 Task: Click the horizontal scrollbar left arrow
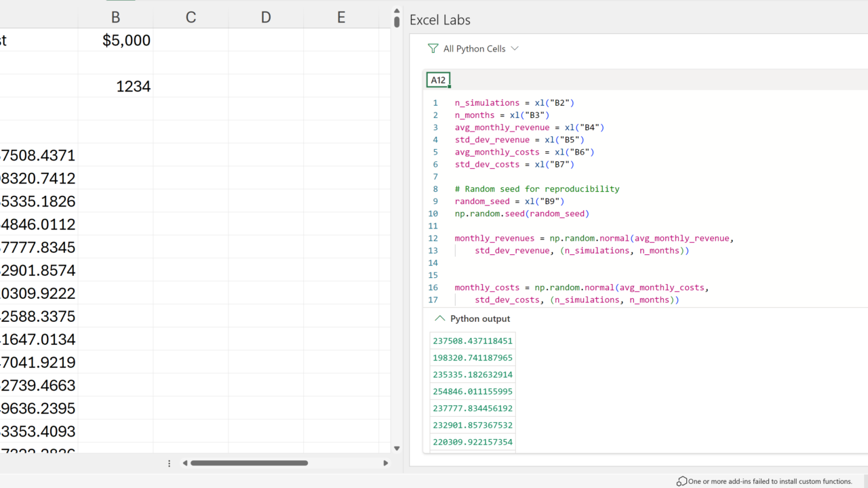184,464
